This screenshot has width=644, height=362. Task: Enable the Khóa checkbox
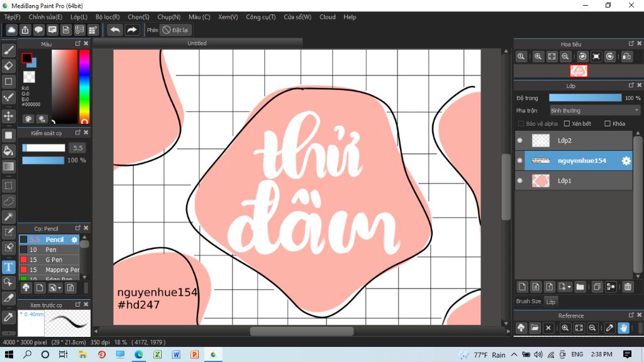[608, 124]
